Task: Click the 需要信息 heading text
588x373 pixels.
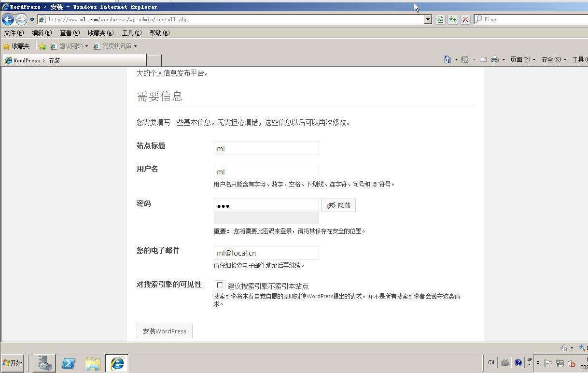Action: tap(160, 96)
